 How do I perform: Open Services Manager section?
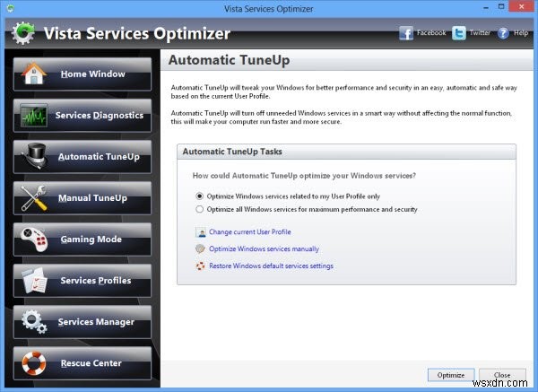point(82,322)
